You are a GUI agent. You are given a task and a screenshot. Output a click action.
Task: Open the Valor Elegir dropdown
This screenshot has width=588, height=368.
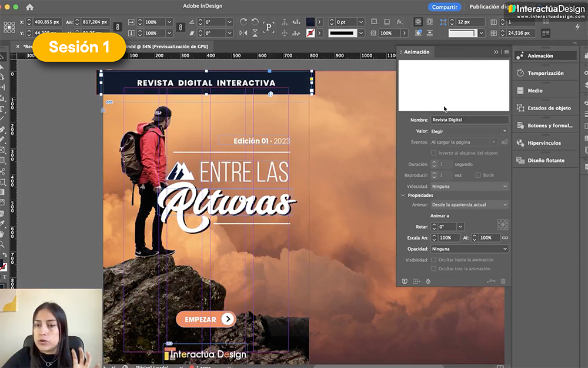469,131
